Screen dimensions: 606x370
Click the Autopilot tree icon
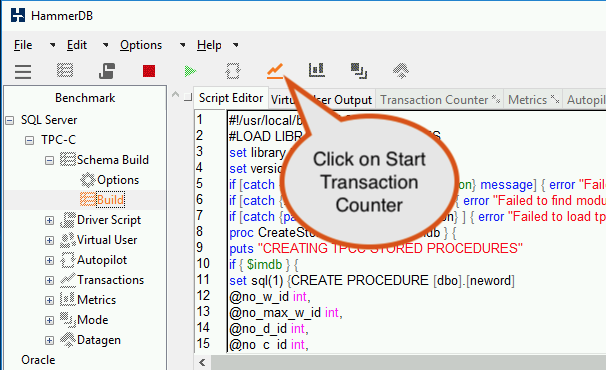[68, 260]
